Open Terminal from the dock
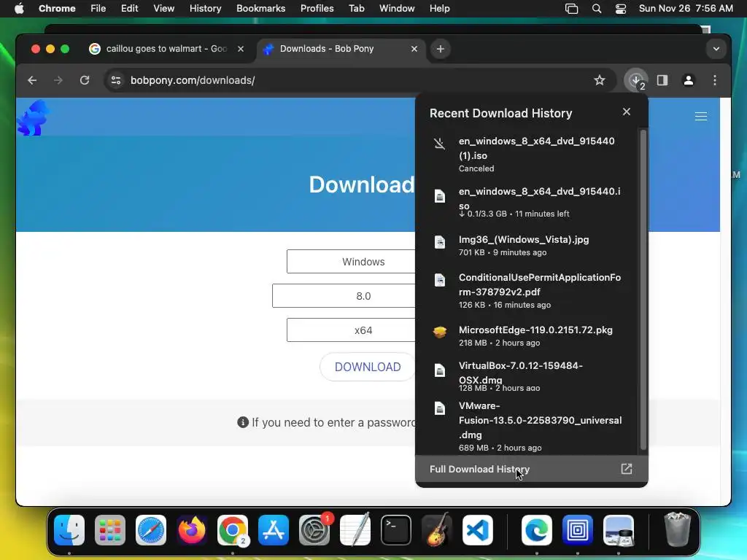 tap(396, 530)
